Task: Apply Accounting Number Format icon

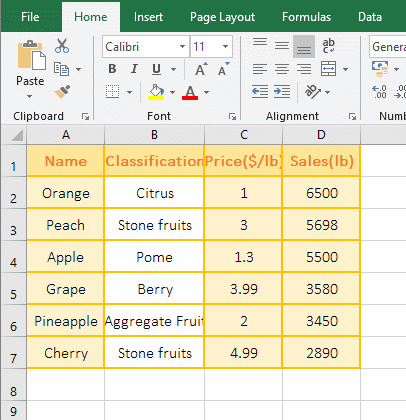Action: [380, 69]
